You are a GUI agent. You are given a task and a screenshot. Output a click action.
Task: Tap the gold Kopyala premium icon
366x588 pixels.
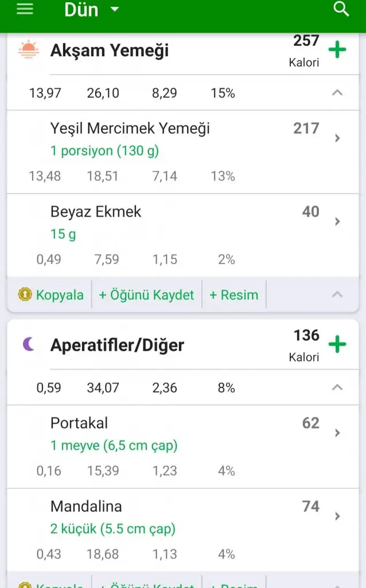25,295
